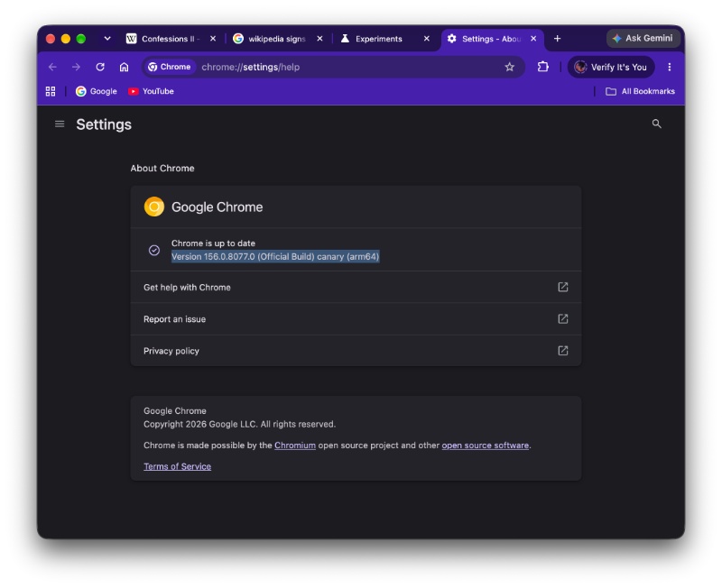Go back using the back arrow
722x588 pixels.
point(52,67)
